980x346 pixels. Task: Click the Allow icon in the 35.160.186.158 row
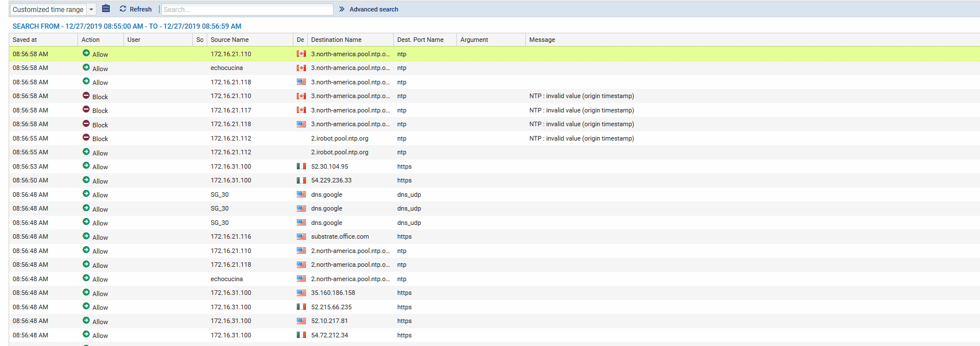pos(86,293)
